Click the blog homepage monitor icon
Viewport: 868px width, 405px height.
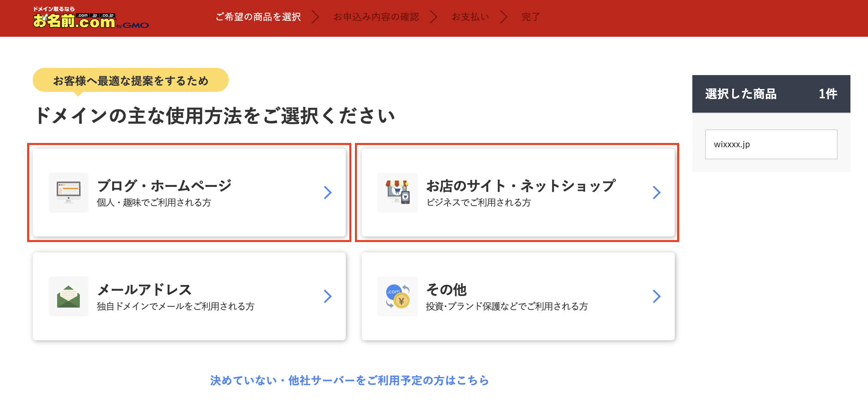coord(69,193)
